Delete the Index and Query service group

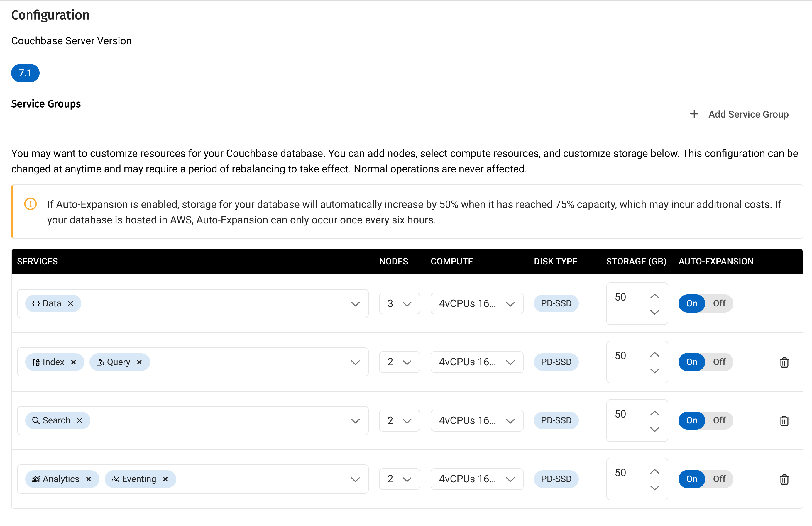[784, 362]
